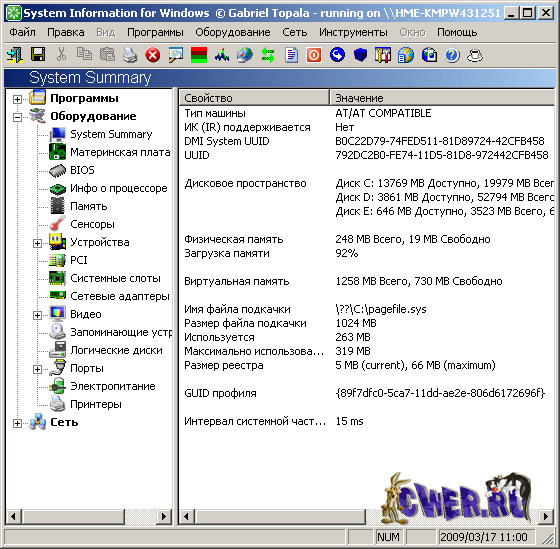
Task: Click the Виртуальная память row
Action: point(367,281)
